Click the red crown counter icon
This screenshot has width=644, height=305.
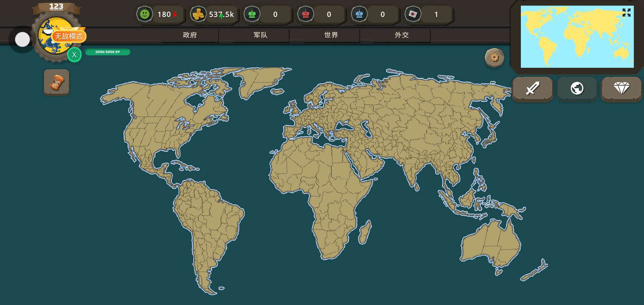[x=306, y=14]
